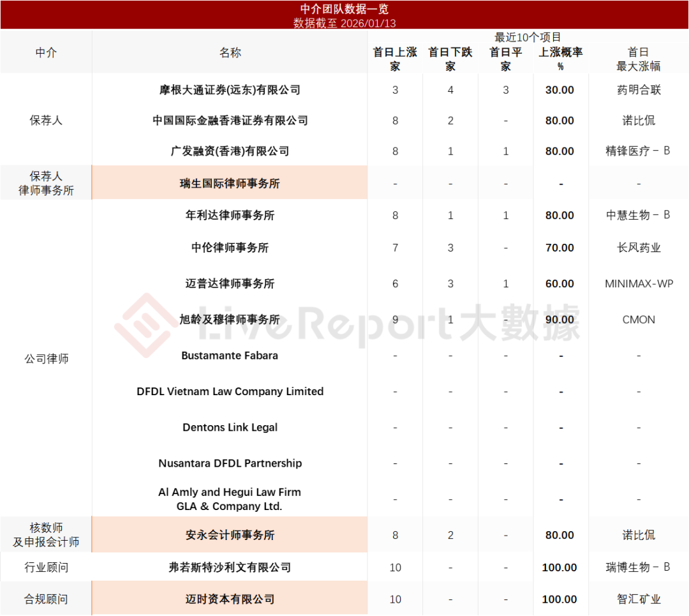
Task: Click the 名称 column header
Action: [230, 52]
